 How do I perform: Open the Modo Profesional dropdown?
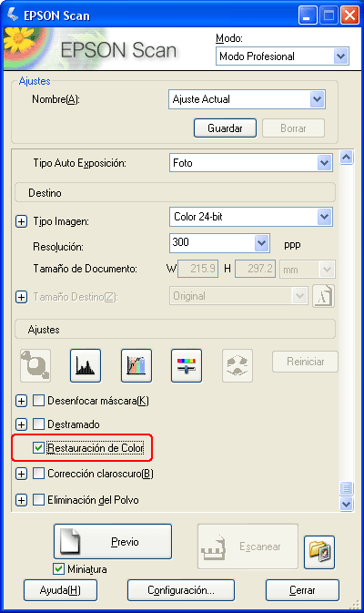(282, 56)
